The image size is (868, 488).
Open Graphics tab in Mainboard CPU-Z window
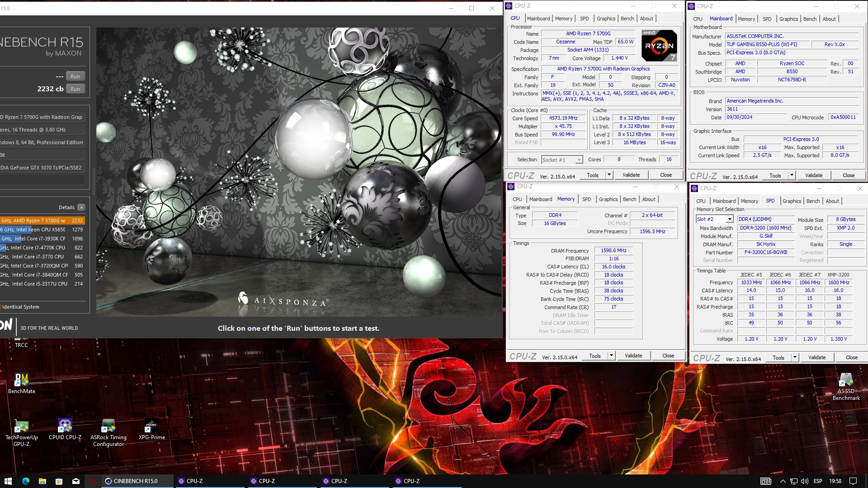pyautogui.click(x=788, y=19)
